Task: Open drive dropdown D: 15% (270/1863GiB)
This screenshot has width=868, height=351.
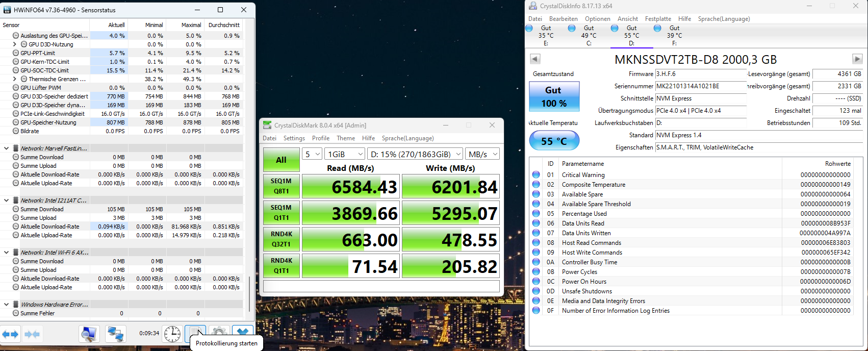Action: (415, 154)
